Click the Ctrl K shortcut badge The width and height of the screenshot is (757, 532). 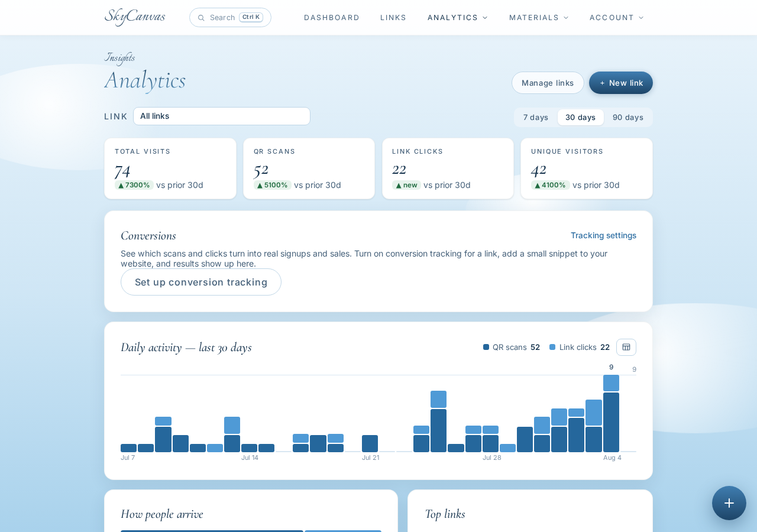(251, 17)
